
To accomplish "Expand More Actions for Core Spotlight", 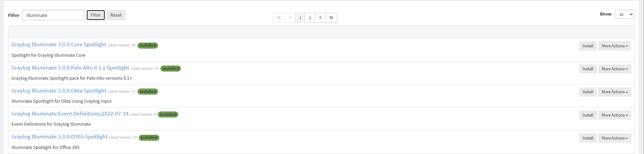I will (x=615, y=46).
